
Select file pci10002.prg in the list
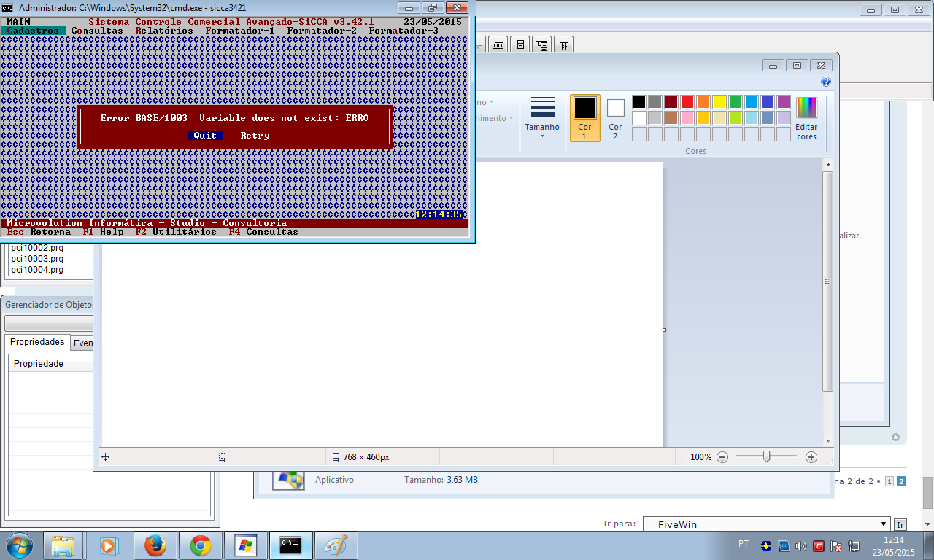[37, 248]
